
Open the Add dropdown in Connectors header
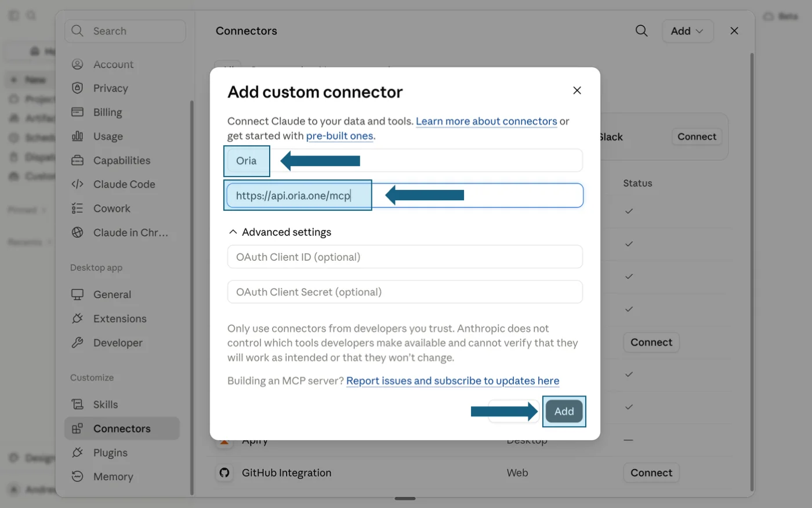pyautogui.click(x=687, y=31)
